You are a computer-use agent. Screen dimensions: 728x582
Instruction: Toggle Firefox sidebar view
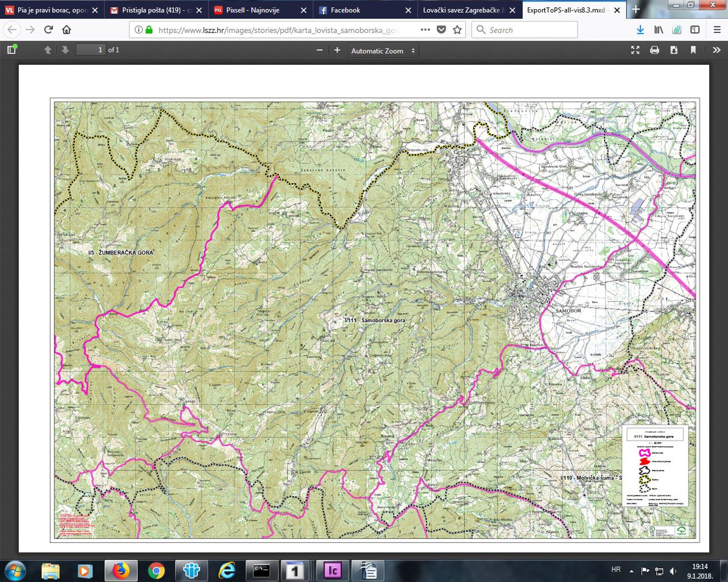695,30
